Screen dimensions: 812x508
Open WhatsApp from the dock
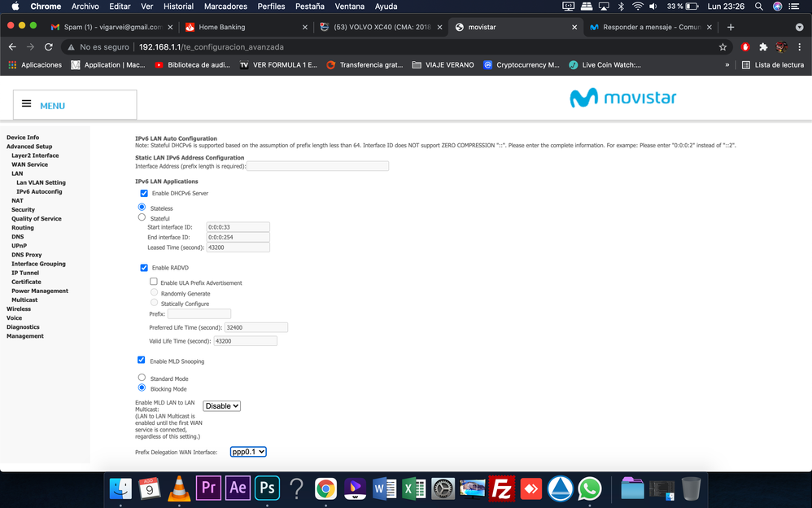(589, 488)
